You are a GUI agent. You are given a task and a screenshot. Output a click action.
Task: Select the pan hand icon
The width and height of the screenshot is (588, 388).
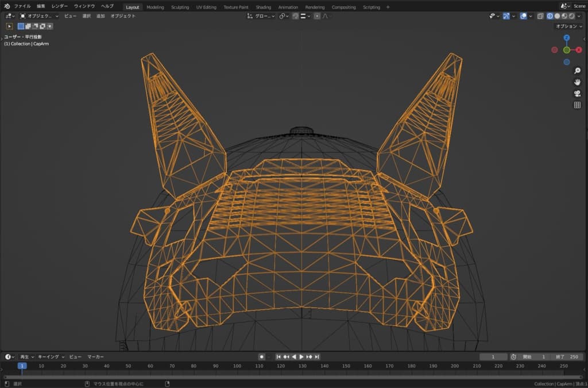pos(577,82)
